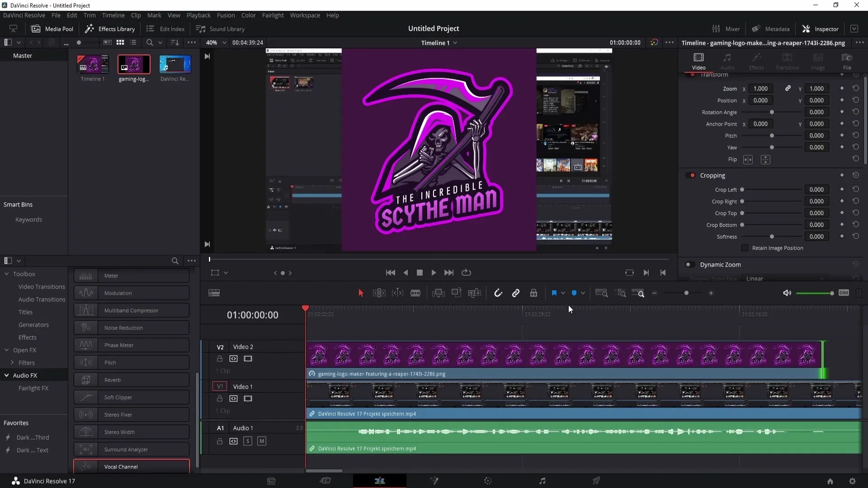Expand the Filters tree item
This screenshot has width=868, height=488.
(x=12, y=362)
